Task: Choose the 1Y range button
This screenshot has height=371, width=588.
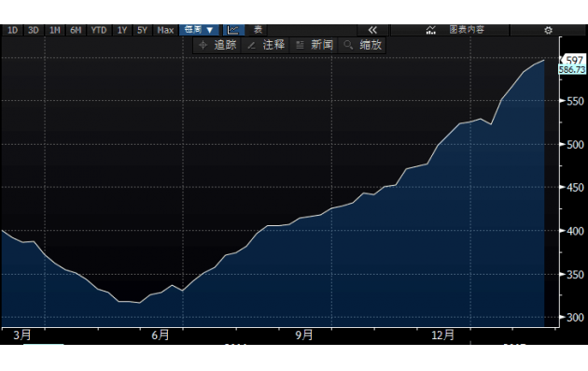Action: coord(122,30)
